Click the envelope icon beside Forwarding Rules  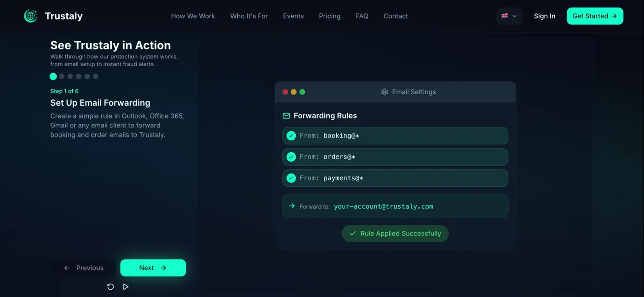pyautogui.click(x=286, y=116)
